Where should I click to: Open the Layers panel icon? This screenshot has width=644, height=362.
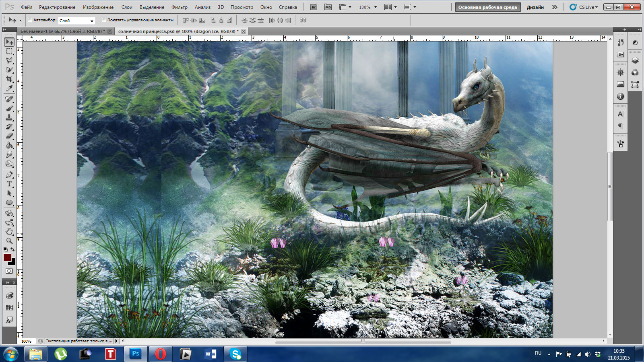635,60
